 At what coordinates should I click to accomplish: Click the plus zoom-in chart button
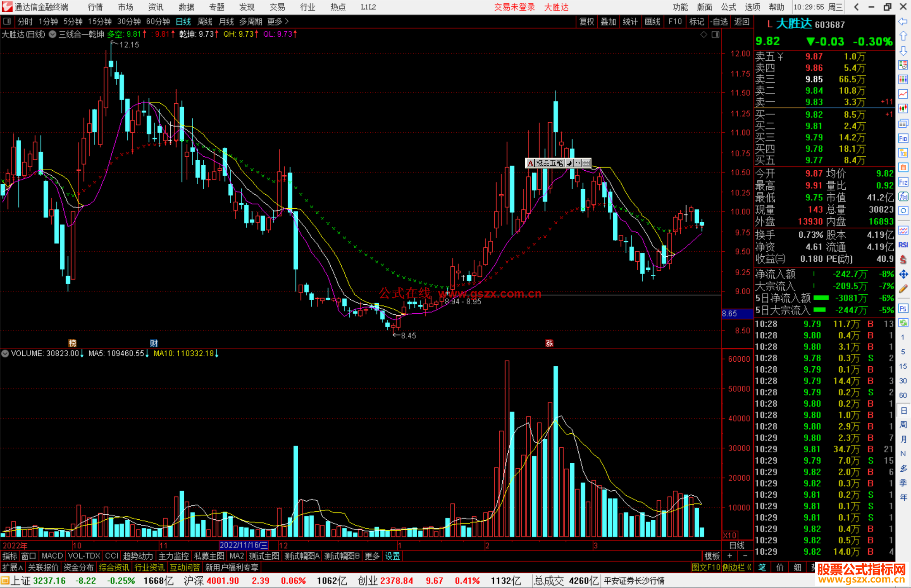coord(730,556)
